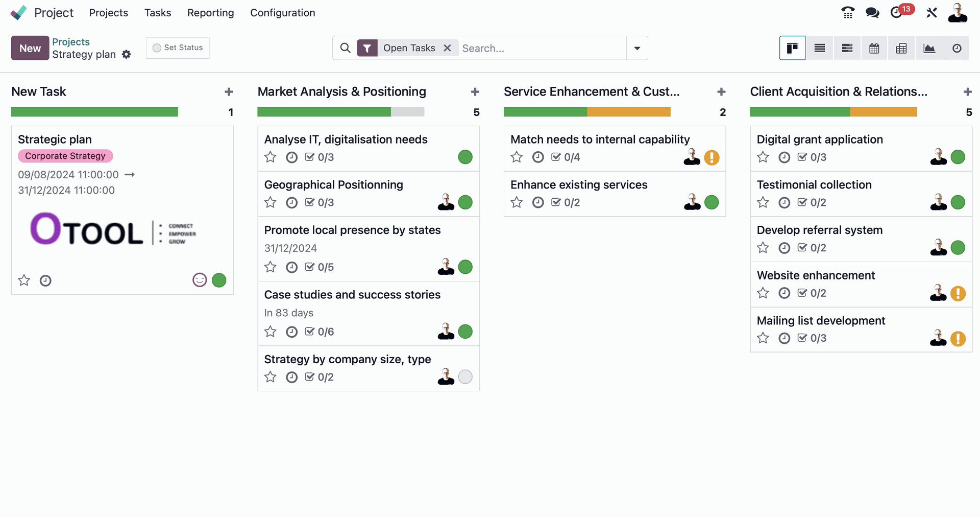Expand the search options dropdown arrow
This screenshot has height=517, width=980.
point(636,48)
